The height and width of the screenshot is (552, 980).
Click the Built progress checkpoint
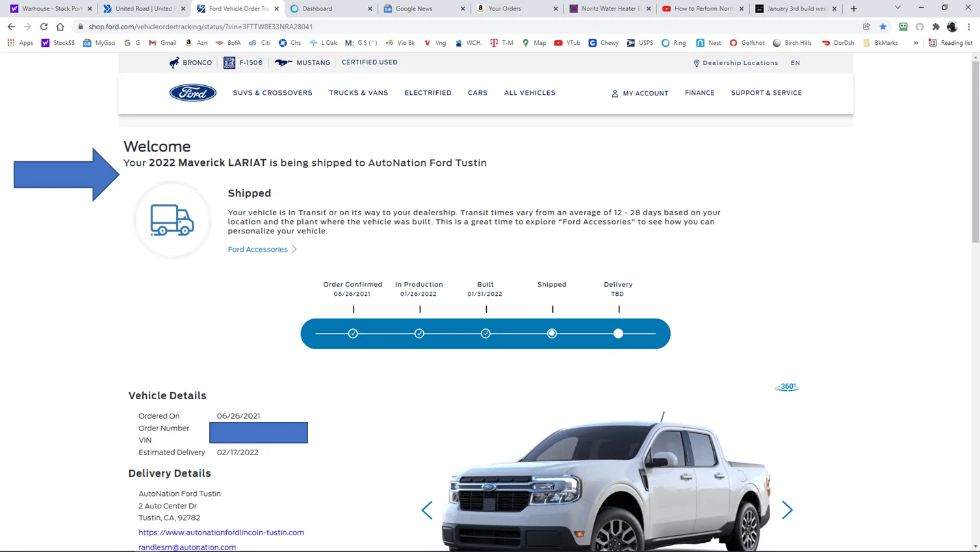[x=485, y=334]
